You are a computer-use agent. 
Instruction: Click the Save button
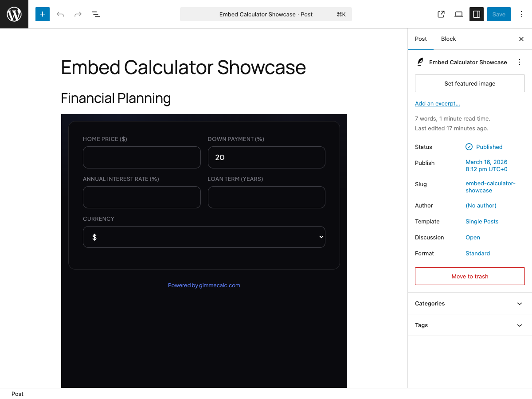[499, 14]
